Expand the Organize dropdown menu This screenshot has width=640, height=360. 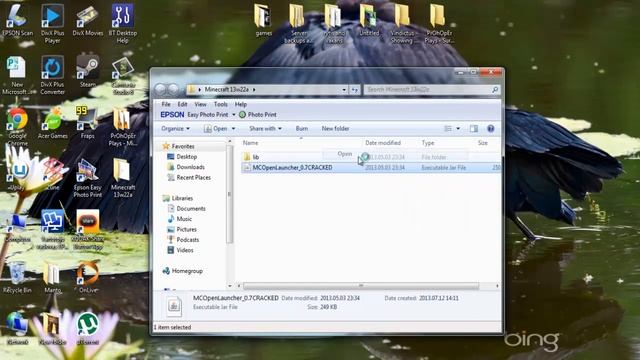(x=175, y=129)
